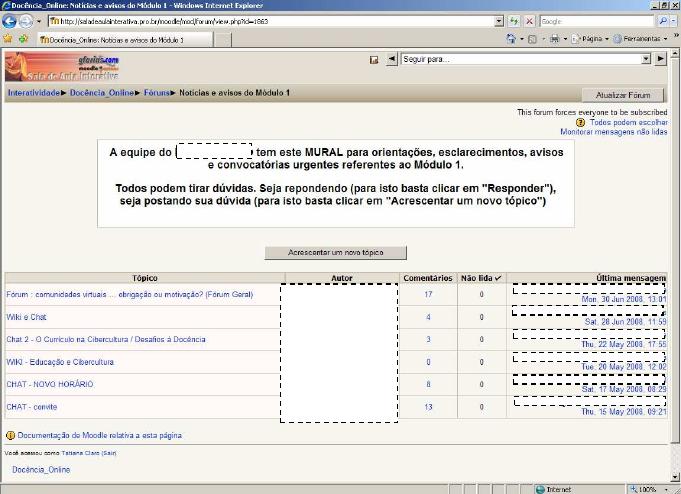Click the info icon beside Documentação de Moodle

pos(10,436)
